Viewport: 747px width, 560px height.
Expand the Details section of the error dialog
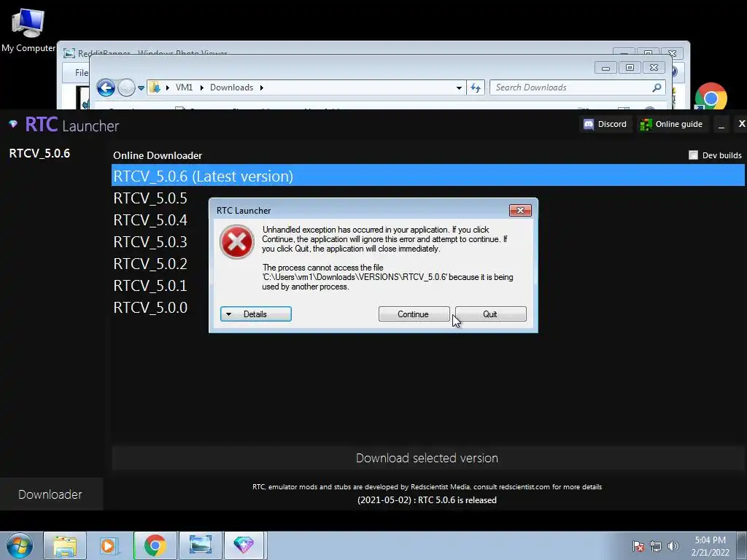[256, 314]
